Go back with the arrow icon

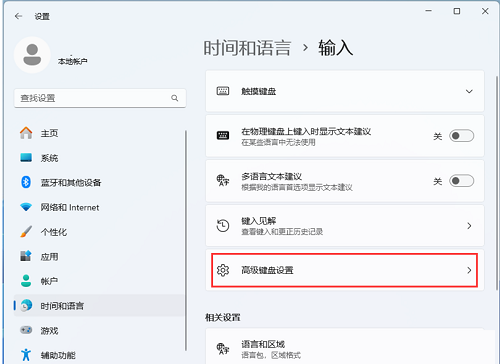tap(18, 16)
